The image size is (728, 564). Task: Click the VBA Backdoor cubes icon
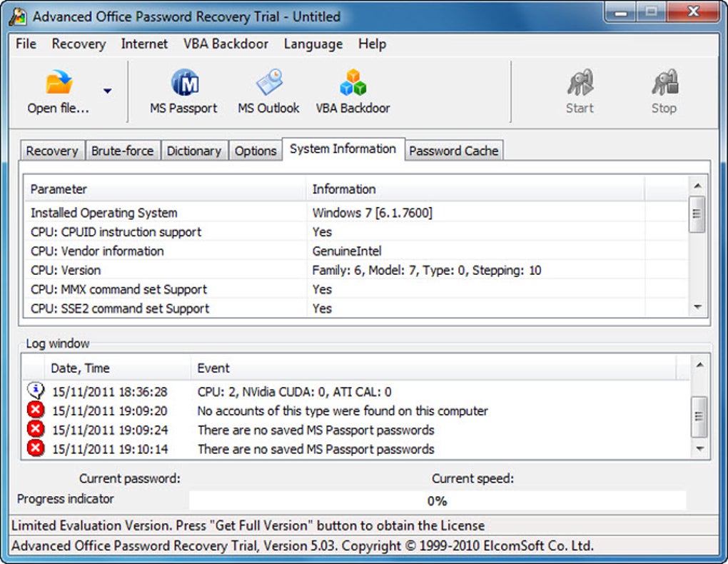pos(353,82)
